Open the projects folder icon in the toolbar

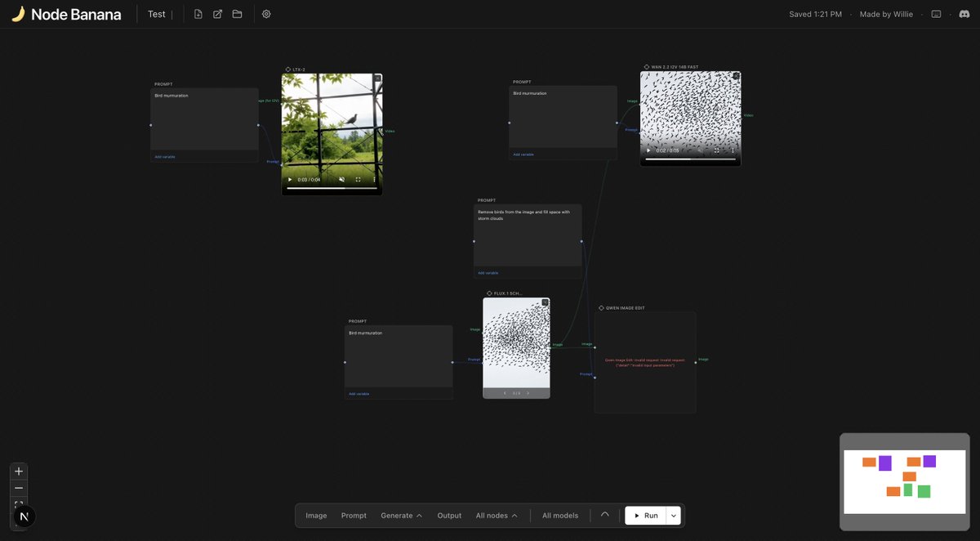(236, 14)
